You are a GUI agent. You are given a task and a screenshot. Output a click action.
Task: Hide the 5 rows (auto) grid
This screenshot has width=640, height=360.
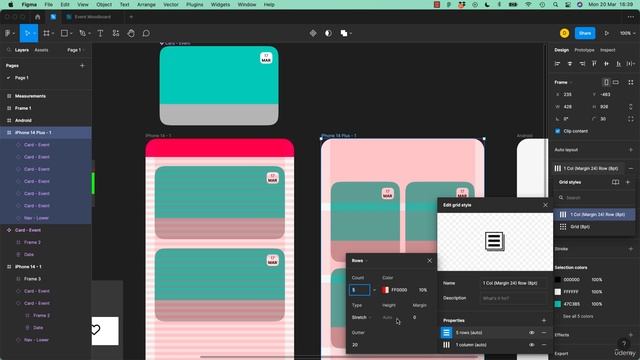(x=531, y=333)
